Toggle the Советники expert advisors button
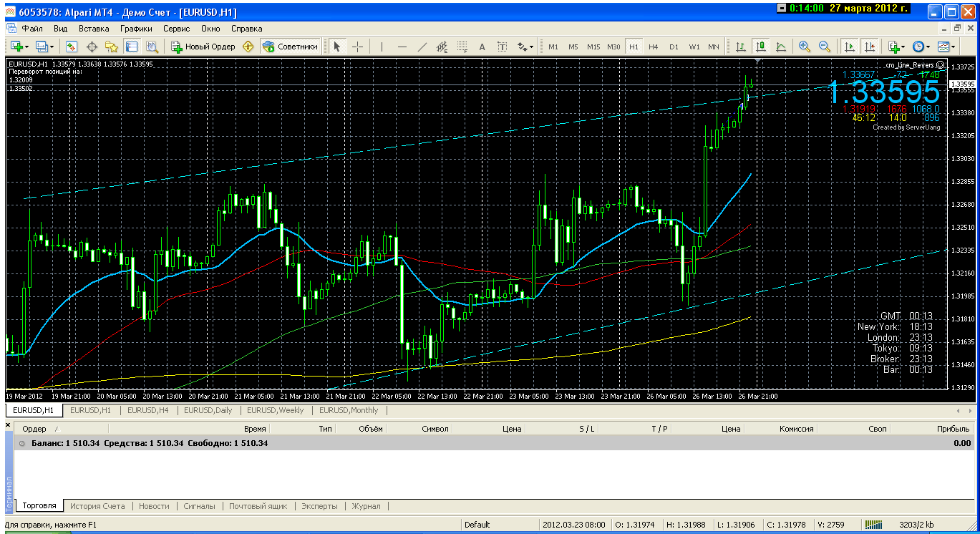This screenshot has width=980, height=534. tap(291, 47)
